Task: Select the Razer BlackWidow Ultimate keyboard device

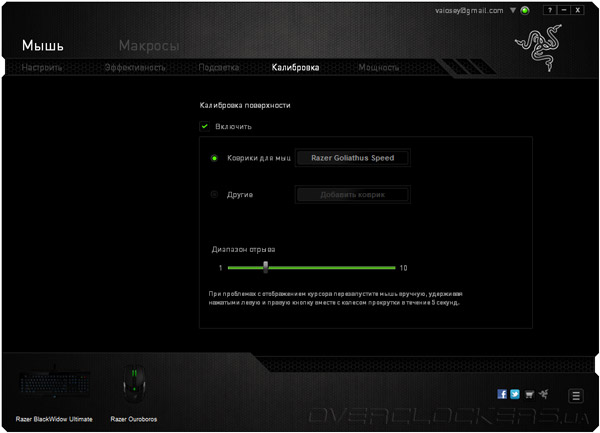Action: pos(54,384)
